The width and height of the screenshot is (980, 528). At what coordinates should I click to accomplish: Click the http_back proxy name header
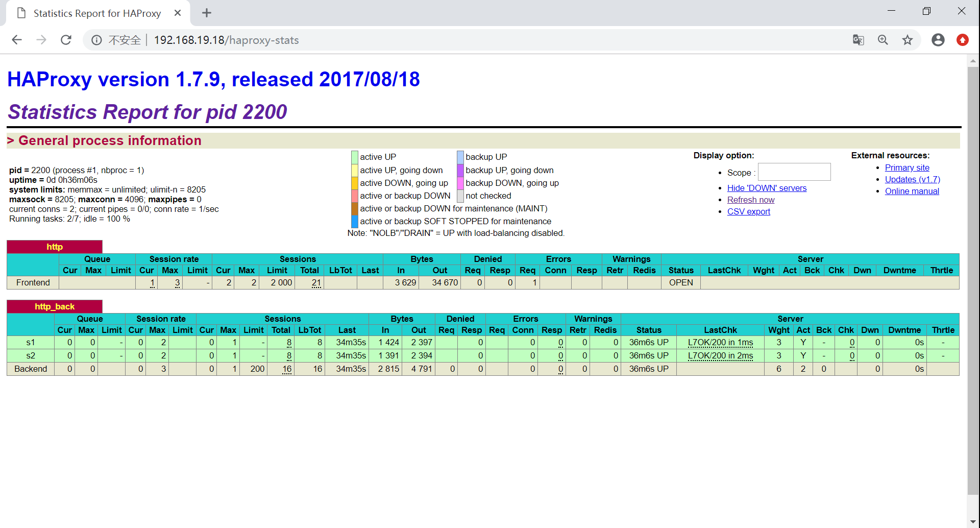pyautogui.click(x=55, y=306)
